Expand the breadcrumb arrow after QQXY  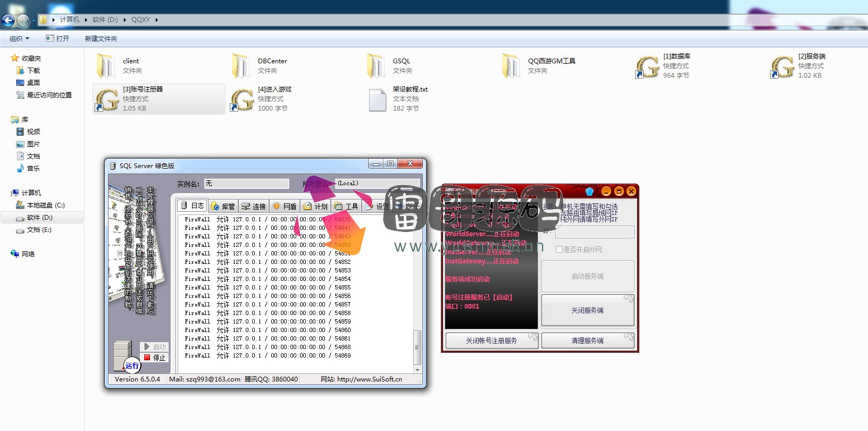(x=156, y=20)
